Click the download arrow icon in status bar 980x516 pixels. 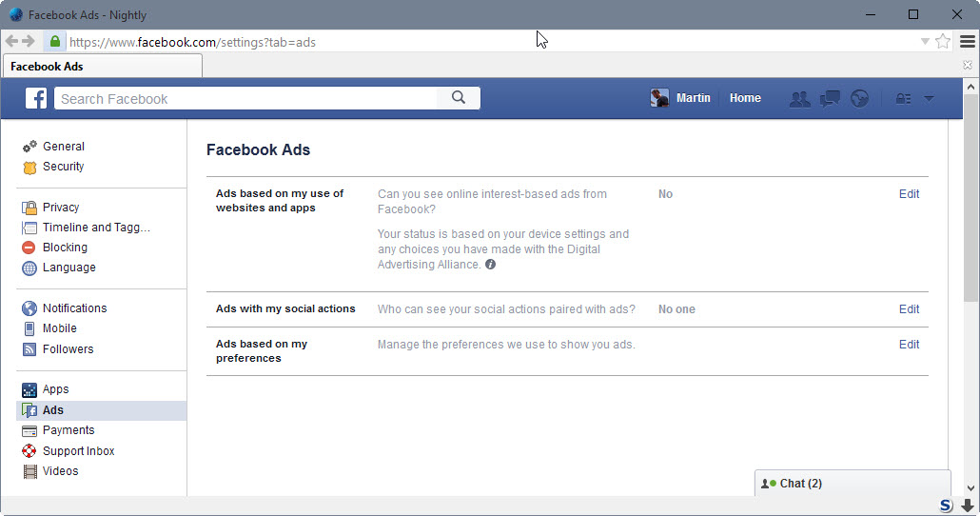[x=967, y=506]
